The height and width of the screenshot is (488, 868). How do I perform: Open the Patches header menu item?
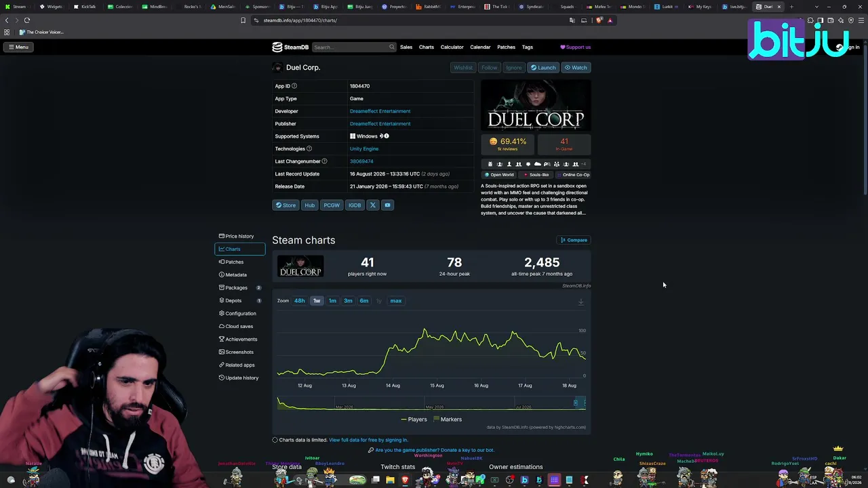[506, 47]
